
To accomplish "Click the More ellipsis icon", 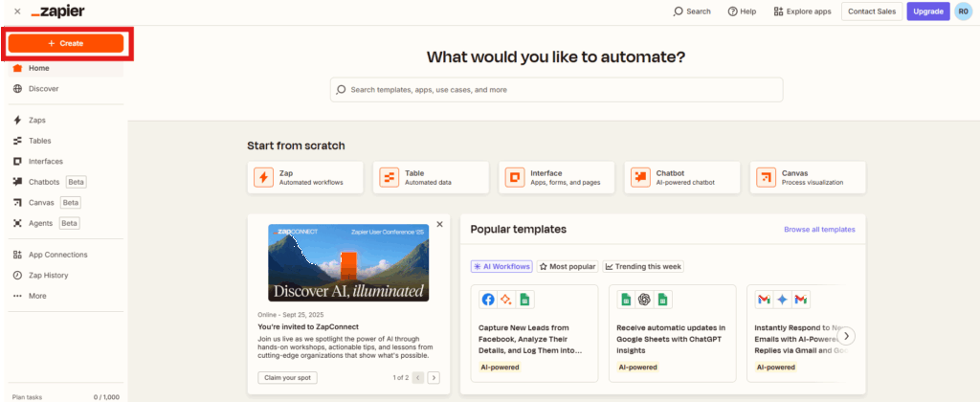I will tap(17, 296).
